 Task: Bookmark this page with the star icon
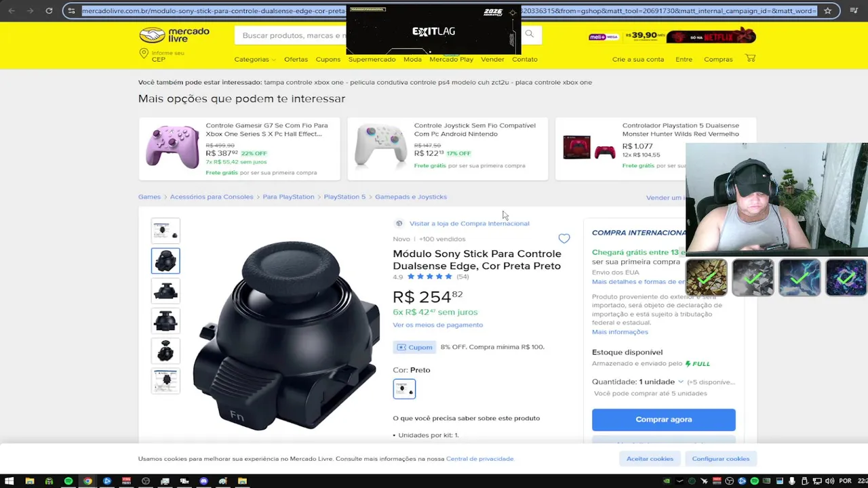tap(827, 10)
